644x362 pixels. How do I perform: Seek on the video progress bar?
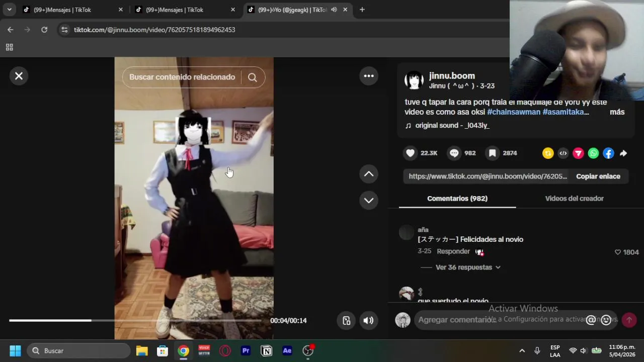point(135,320)
